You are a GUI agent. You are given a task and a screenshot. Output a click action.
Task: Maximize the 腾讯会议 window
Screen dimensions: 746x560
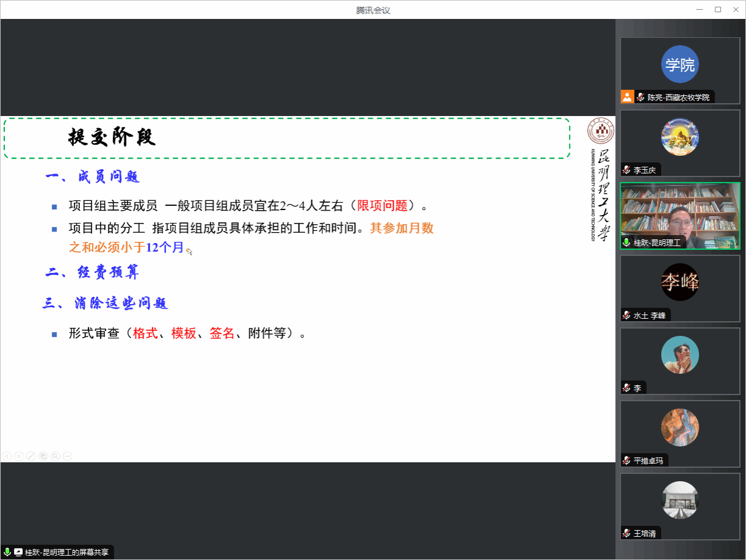(718, 9)
